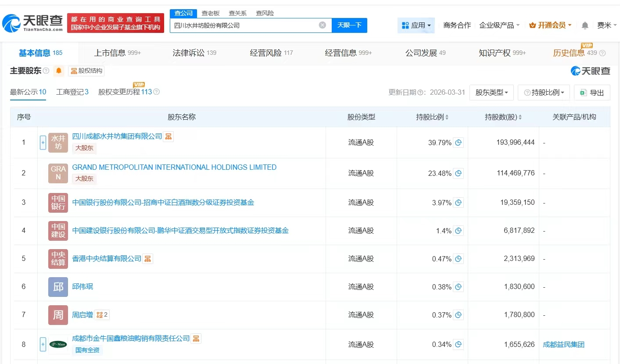
Task: Open the 应用 dropdown in header
Action: coord(416,25)
